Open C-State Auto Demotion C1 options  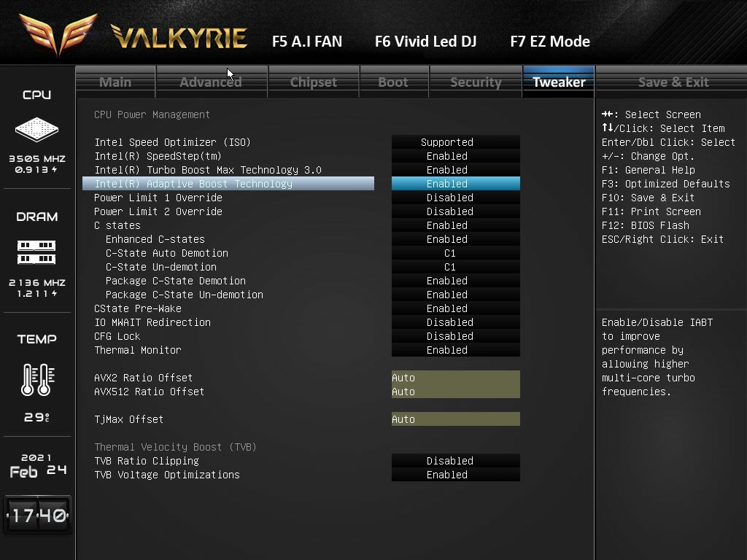point(455,253)
